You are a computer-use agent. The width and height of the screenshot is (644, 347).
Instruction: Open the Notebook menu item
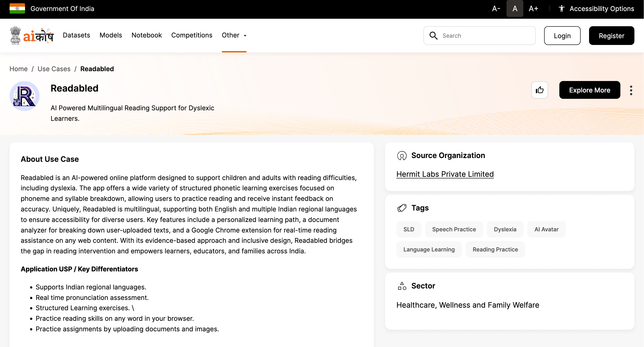tap(147, 35)
